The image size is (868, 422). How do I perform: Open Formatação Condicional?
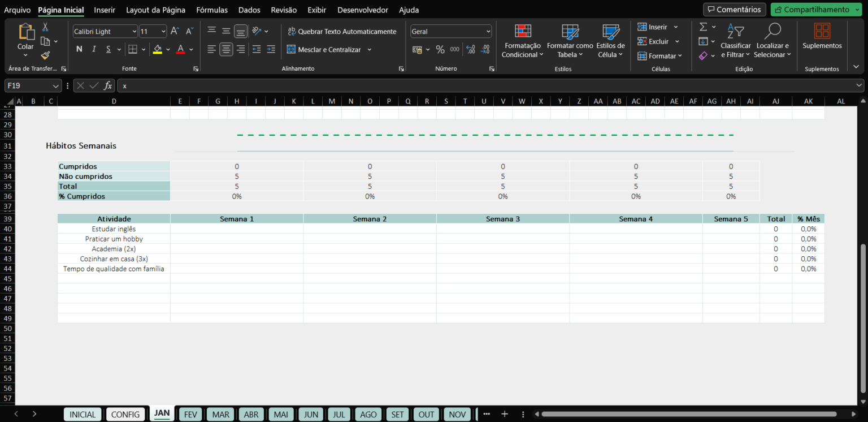pyautogui.click(x=522, y=41)
